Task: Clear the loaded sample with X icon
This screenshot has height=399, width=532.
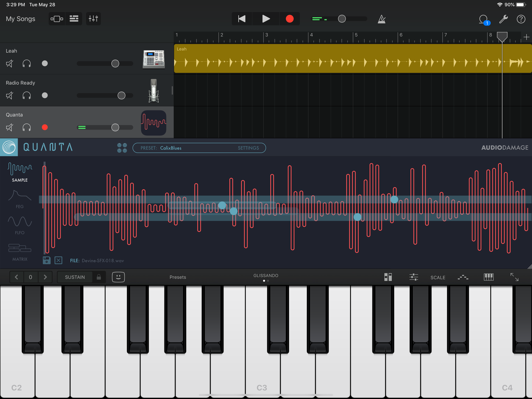Action: tap(58, 260)
